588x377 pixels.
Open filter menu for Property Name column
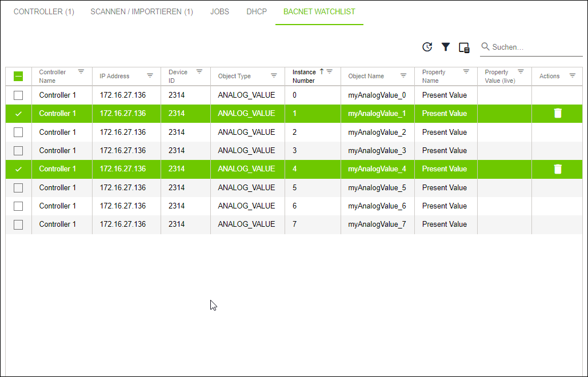point(466,71)
